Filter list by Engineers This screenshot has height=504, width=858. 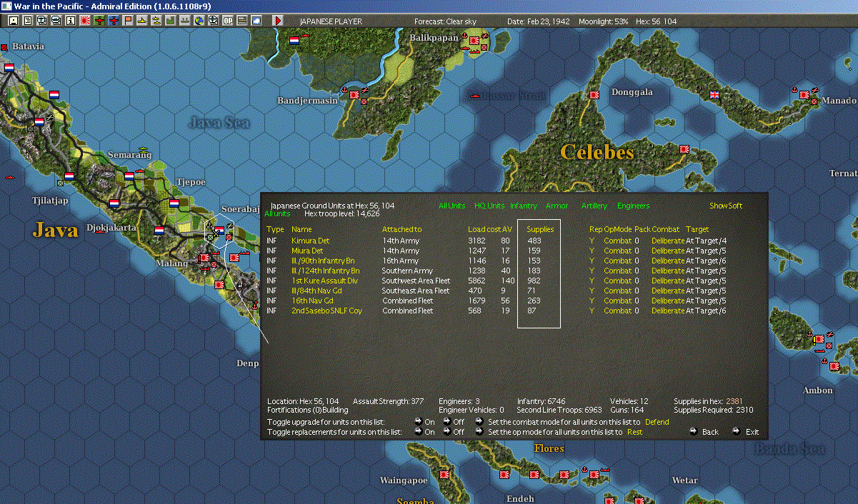tap(634, 206)
